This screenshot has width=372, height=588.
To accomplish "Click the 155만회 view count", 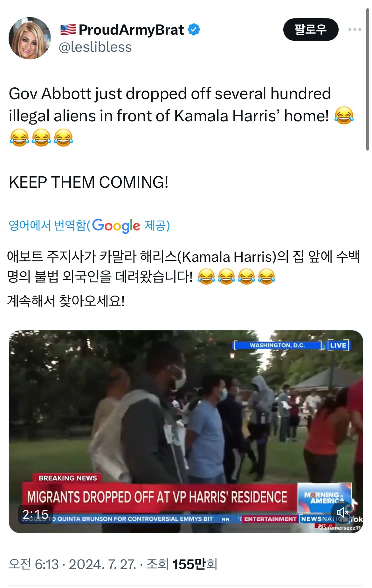I will (195, 564).
